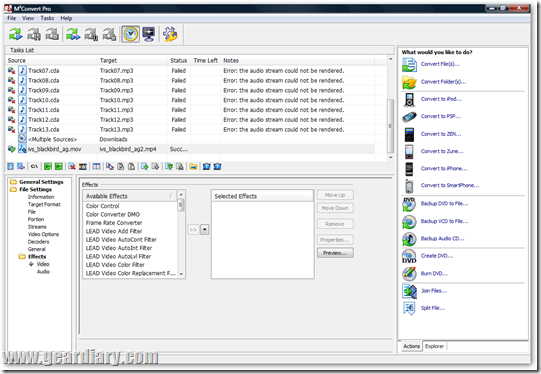Collapse the File Settings folder
Viewport: 541px width, 374px height.
13,189
